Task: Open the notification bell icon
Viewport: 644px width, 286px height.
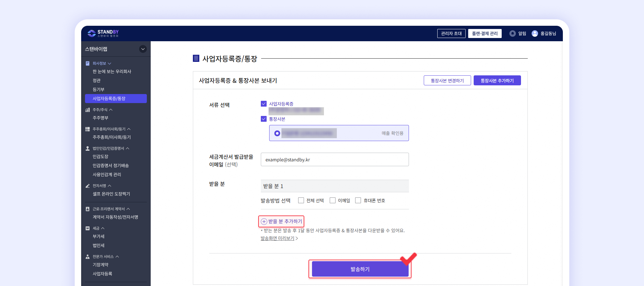Action: coord(512,33)
